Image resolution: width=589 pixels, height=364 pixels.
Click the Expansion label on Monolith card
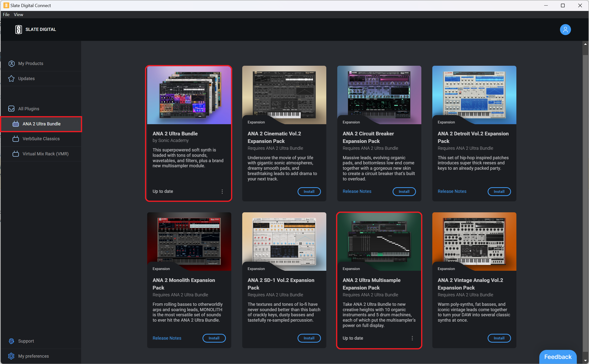[x=161, y=269]
